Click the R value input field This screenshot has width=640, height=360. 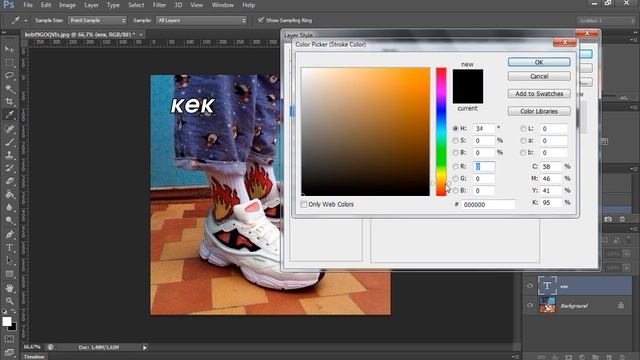(x=484, y=166)
